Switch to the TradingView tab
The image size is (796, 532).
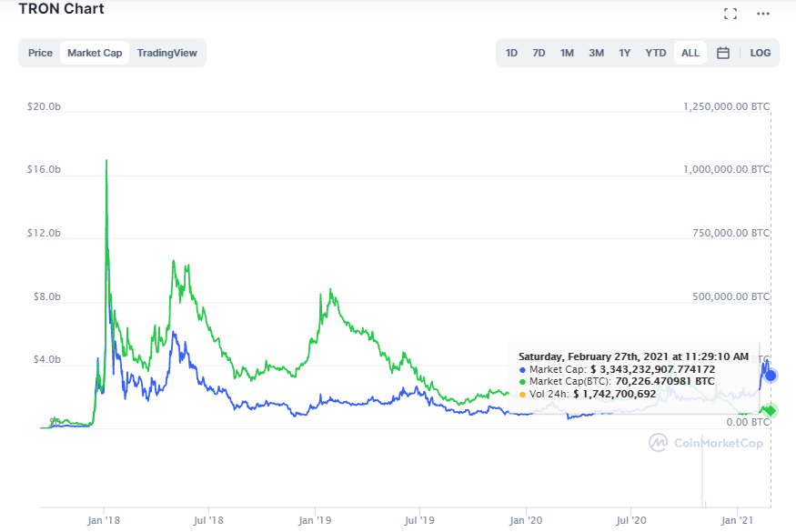coord(166,53)
